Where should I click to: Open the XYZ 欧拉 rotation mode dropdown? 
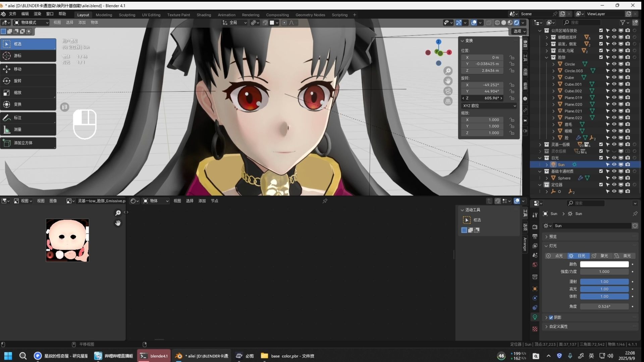pyautogui.click(x=489, y=106)
